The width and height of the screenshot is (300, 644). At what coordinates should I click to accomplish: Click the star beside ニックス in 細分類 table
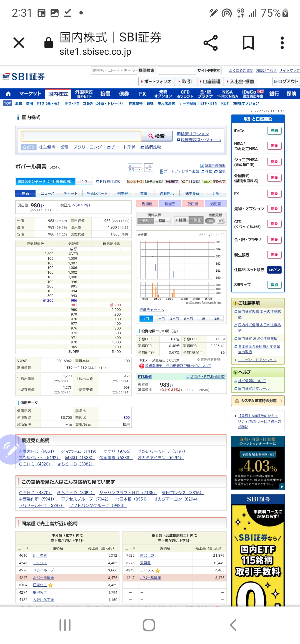point(157,571)
